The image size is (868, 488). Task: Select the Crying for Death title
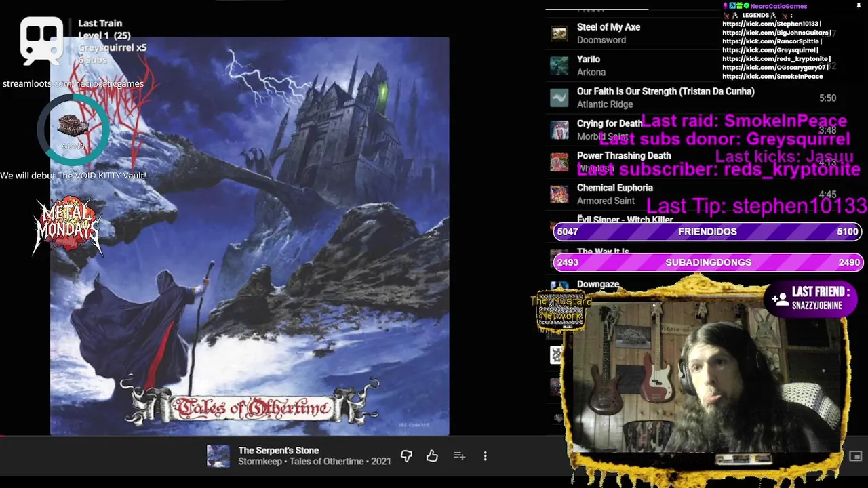pyautogui.click(x=609, y=123)
